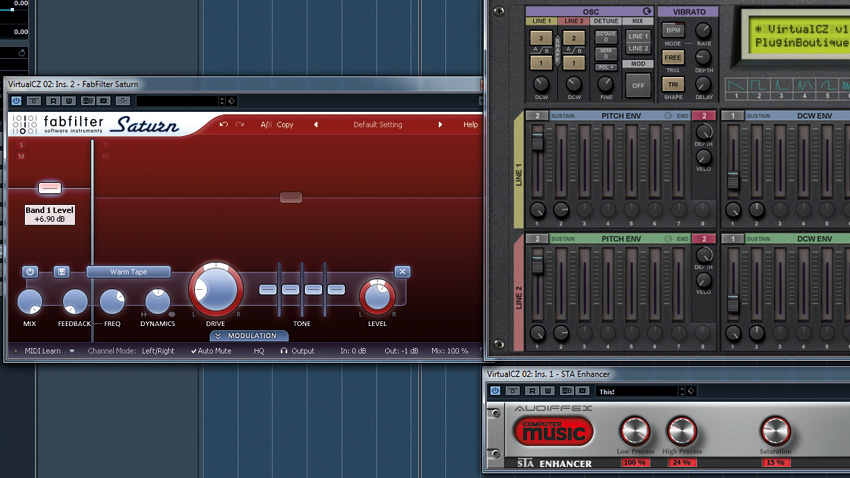Click the Feedback knob in Saturn
850x478 pixels.
[75, 302]
